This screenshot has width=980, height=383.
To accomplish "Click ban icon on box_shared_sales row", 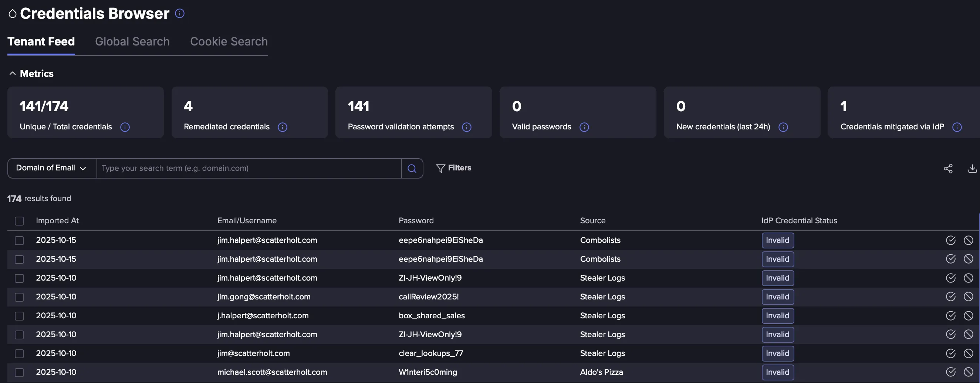I will 968,316.
